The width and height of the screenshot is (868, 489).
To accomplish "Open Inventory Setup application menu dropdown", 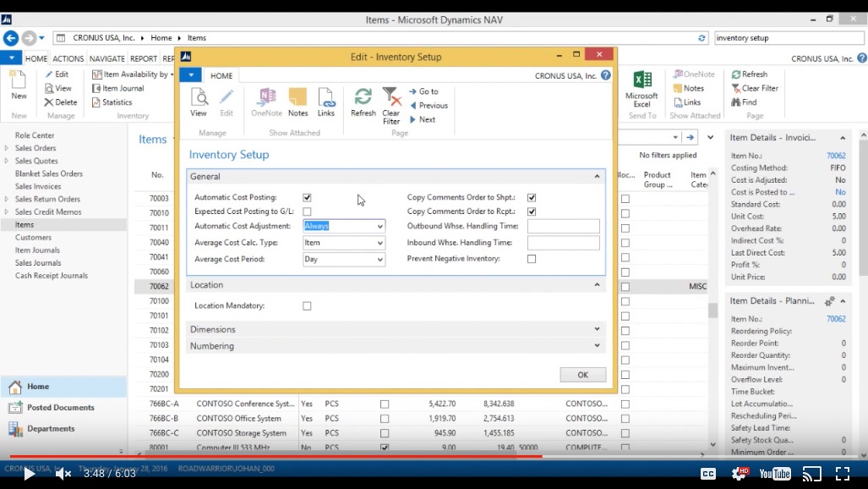I will point(190,74).
